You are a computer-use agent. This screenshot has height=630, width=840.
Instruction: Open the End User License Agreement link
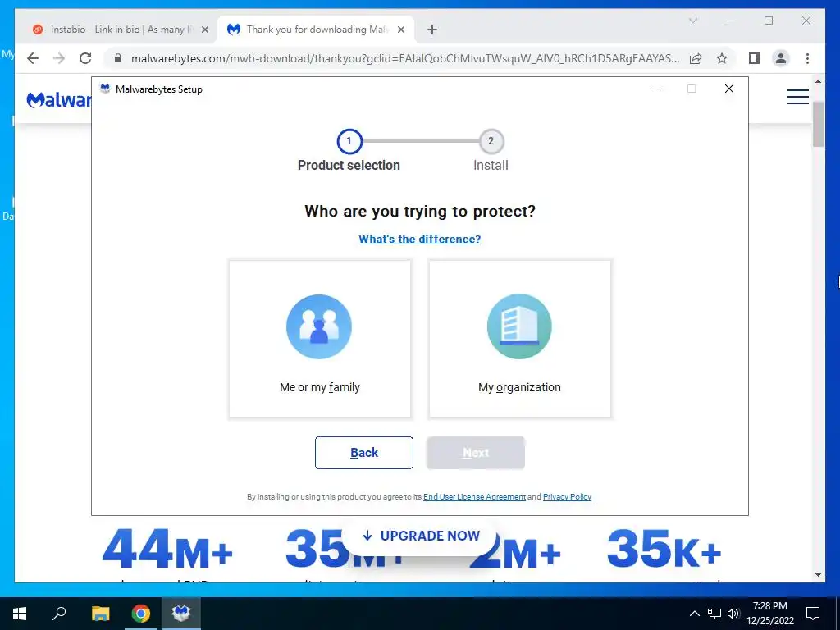pyautogui.click(x=474, y=496)
